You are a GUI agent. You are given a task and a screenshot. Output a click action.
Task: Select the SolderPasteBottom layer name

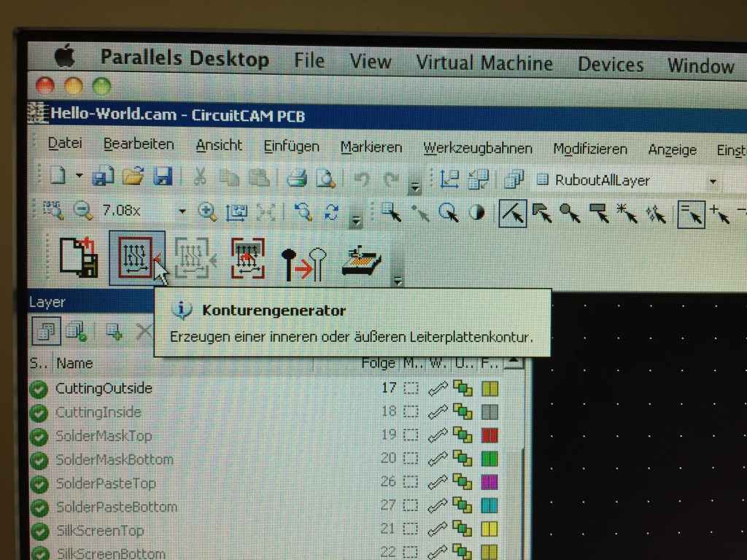tap(117, 507)
